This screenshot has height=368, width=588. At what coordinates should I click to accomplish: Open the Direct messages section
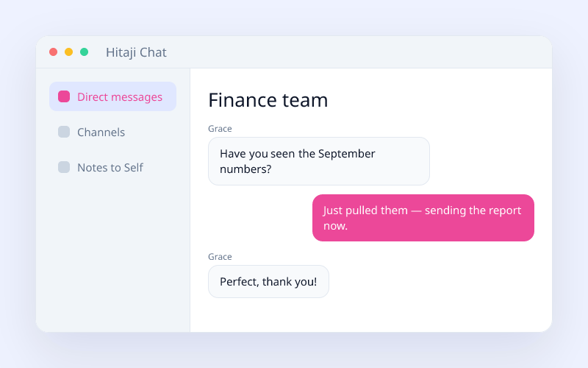tap(112, 96)
